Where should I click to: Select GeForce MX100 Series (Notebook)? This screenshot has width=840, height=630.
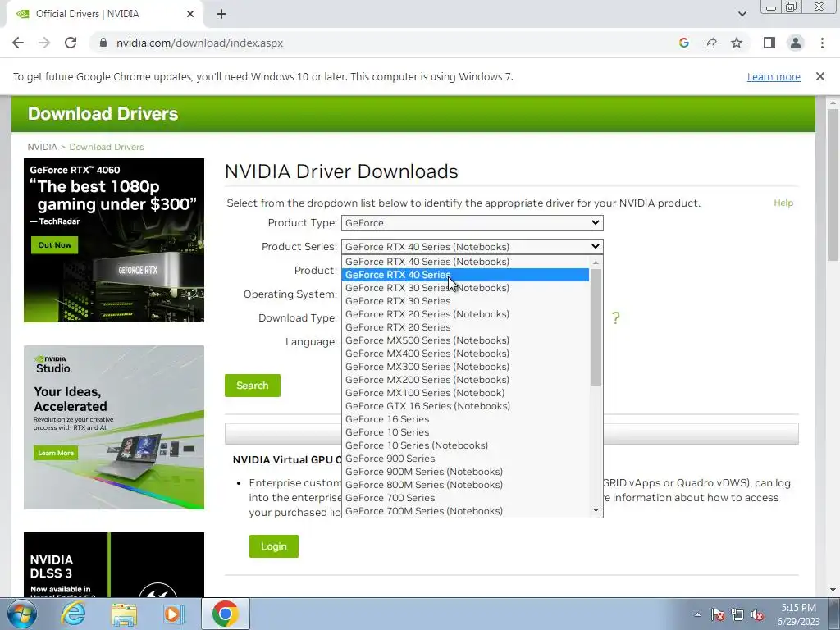(465, 393)
